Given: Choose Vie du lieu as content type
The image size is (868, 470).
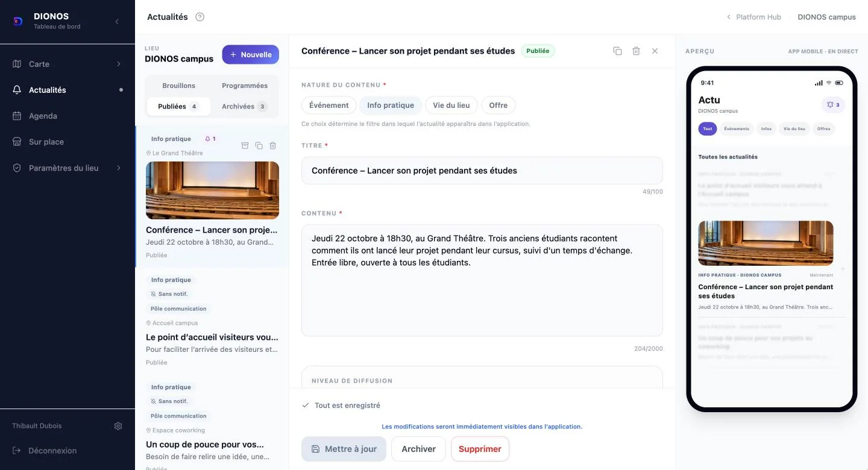Looking at the screenshot, I should pos(451,105).
